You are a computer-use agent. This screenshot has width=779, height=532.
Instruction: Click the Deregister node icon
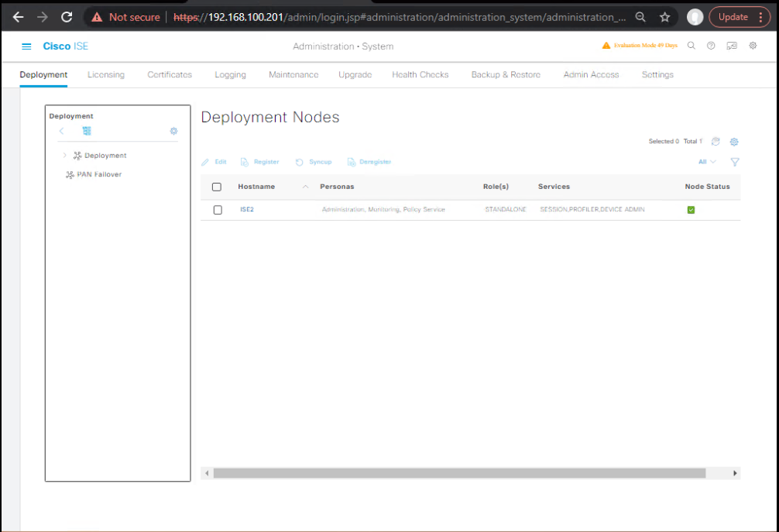[x=352, y=163]
